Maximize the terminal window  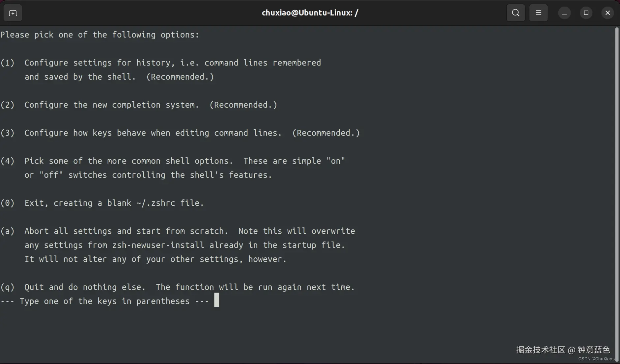point(586,13)
